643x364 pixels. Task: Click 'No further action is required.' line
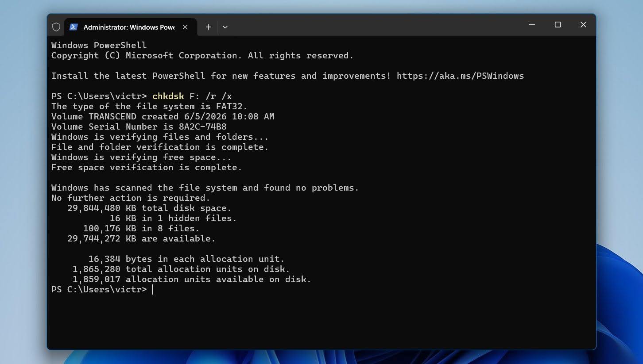131,198
